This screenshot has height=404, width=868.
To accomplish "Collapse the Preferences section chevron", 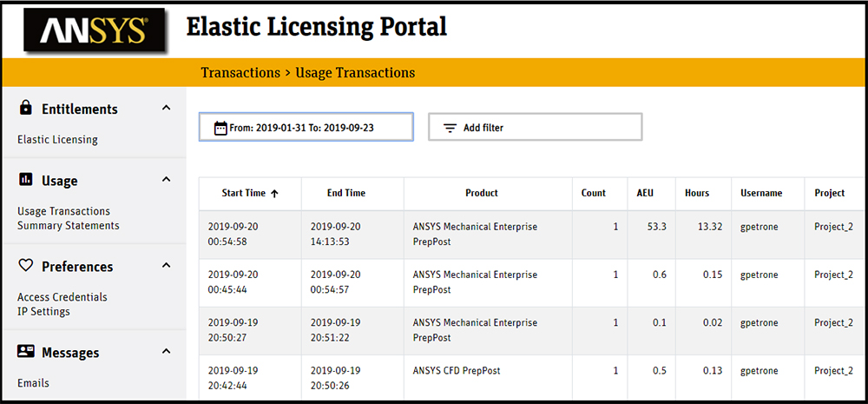I will (x=166, y=266).
